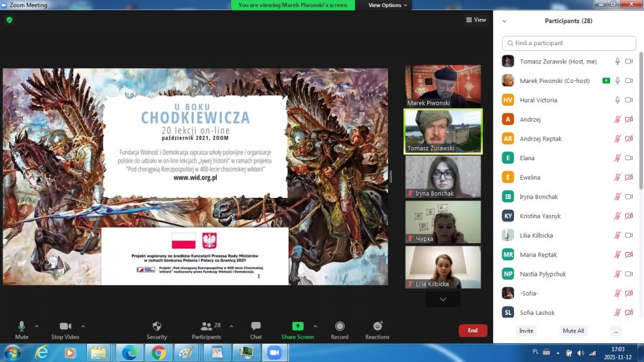Show more video thumbnails with down chevron
The image size is (644, 362).
point(443,300)
